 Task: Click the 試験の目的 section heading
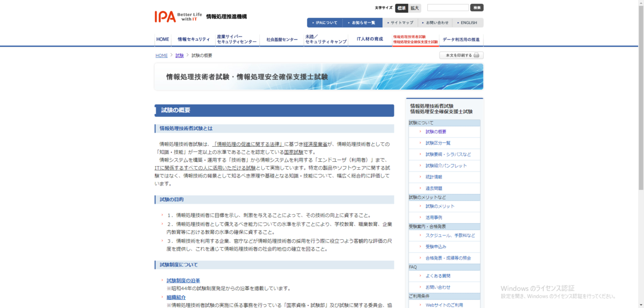pos(274,199)
